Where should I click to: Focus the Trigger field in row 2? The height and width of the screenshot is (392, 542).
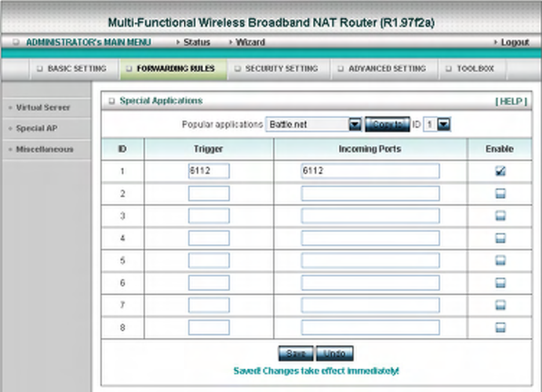209,194
